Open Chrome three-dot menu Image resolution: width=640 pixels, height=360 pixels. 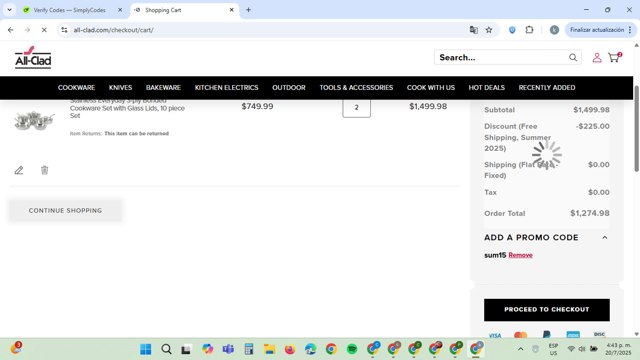pyautogui.click(x=630, y=30)
